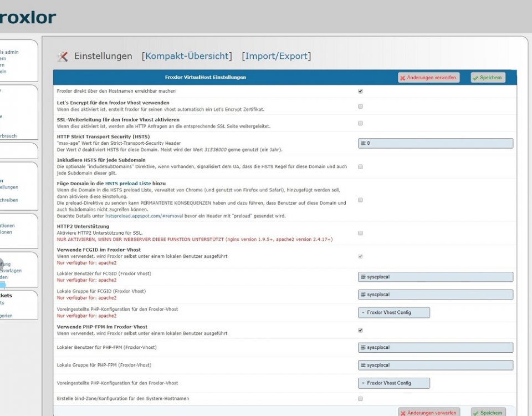532x416 pixels.
Task: Check Erstelle bind-Zone/Konfiguration für System-Hostnamen
Action: tap(360, 399)
